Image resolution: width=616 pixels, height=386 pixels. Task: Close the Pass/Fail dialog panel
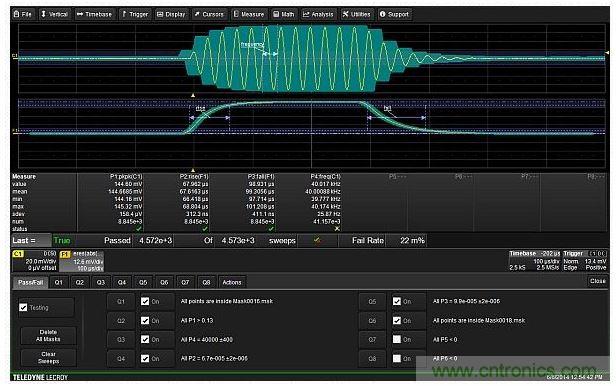tap(597, 281)
